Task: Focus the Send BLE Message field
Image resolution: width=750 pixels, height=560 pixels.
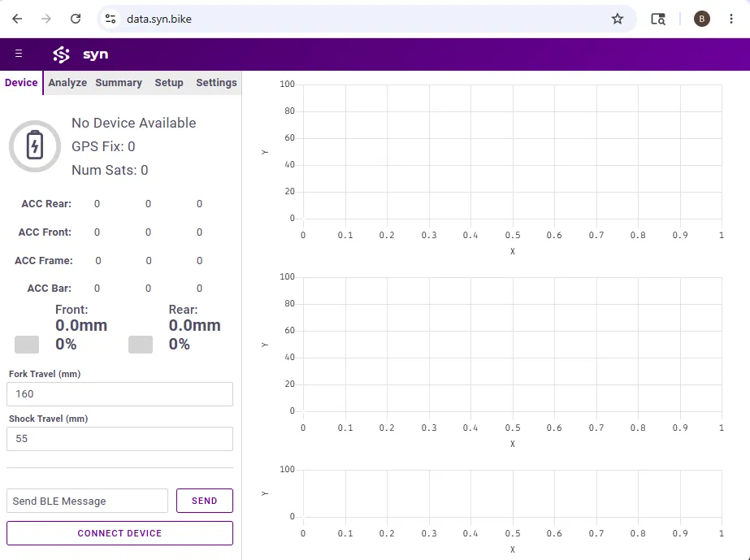Action: (87, 501)
